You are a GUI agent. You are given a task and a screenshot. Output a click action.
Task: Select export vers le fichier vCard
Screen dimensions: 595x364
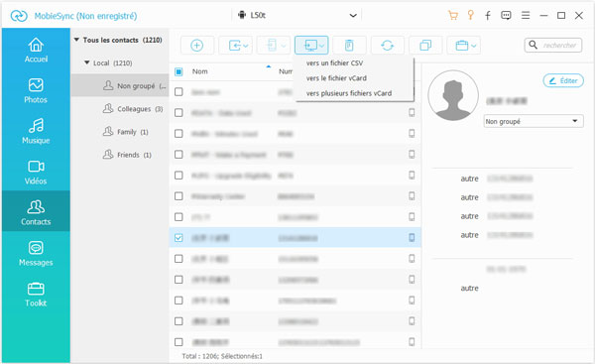point(336,78)
